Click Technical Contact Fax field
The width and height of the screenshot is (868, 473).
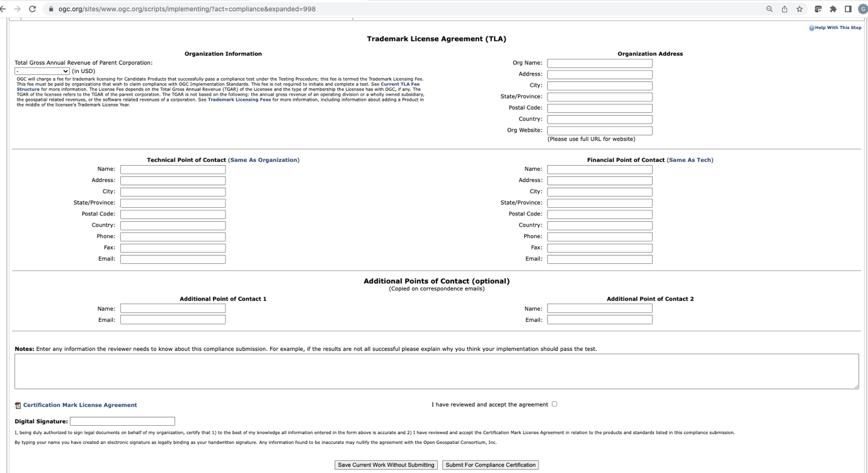click(173, 248)
